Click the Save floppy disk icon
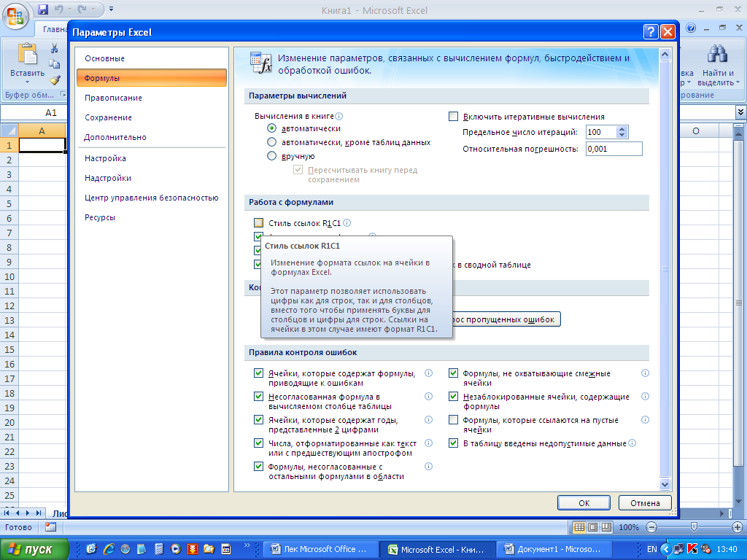The width and height of the screenshot is (747, 560). [43, 9]
